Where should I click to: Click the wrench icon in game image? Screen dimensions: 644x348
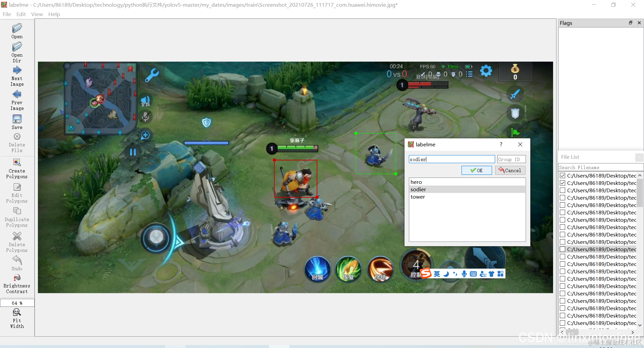coord(152,75)
